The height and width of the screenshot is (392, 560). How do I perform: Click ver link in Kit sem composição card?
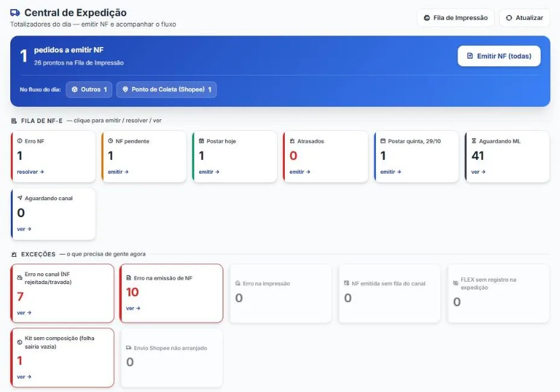(24, 377)
